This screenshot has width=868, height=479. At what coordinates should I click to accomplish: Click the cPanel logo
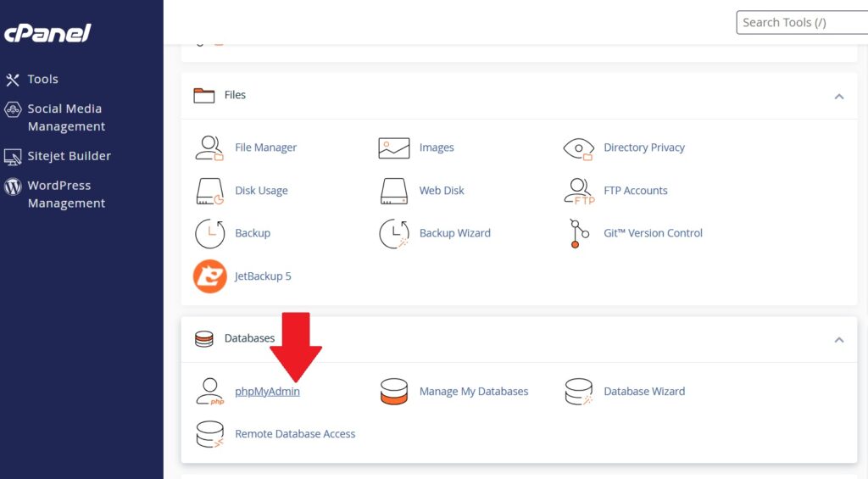click(x=47, y=33)
